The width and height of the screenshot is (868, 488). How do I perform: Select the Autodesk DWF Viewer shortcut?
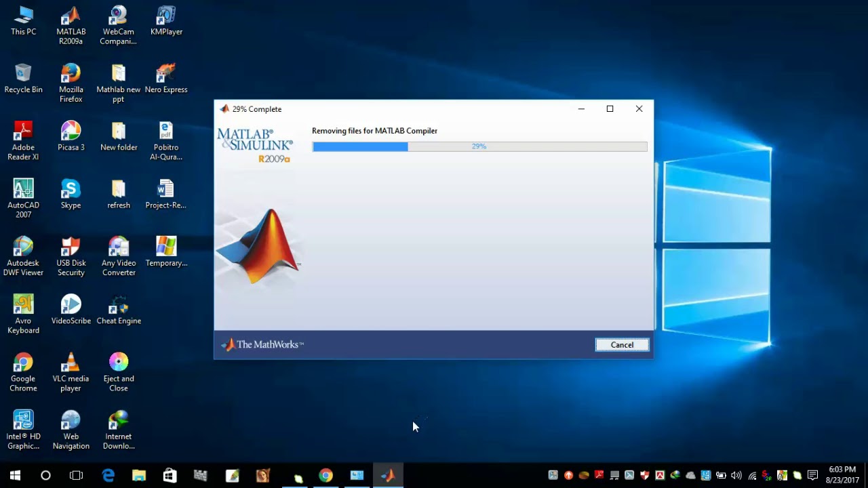[x=23, y=257]
